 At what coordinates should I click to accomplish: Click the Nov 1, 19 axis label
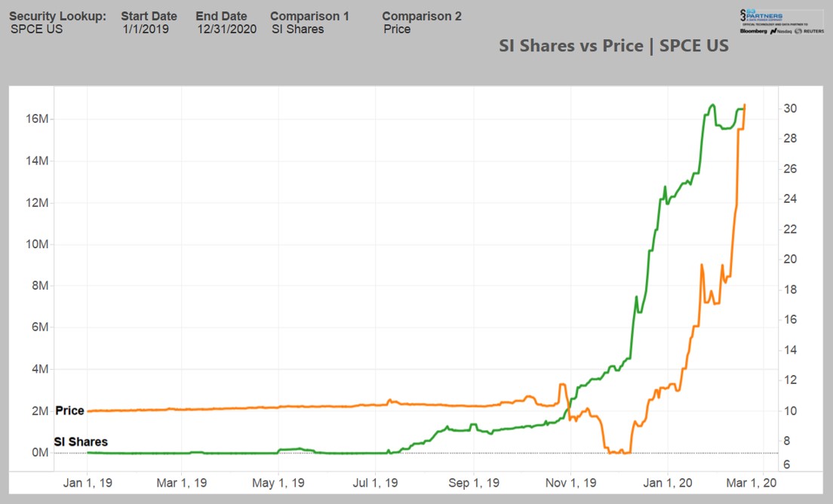571,483
